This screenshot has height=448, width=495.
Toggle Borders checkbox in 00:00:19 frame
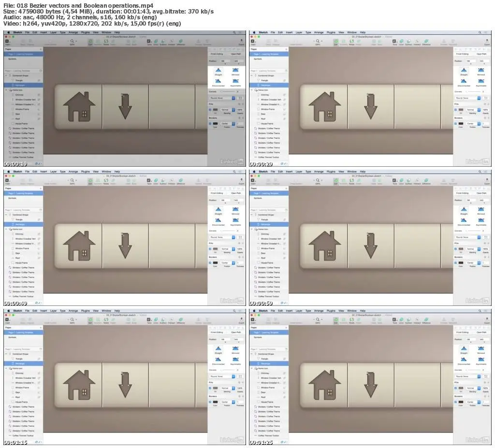(x=210, y=123)
